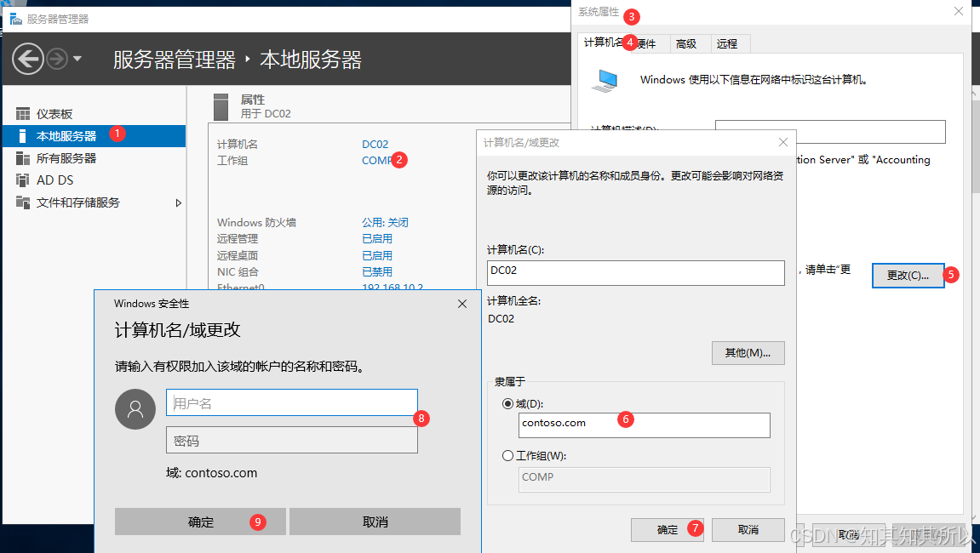This screenshot has height=553, width=980.
Task: Click the 密码 input field
Action: click(292, 441)
